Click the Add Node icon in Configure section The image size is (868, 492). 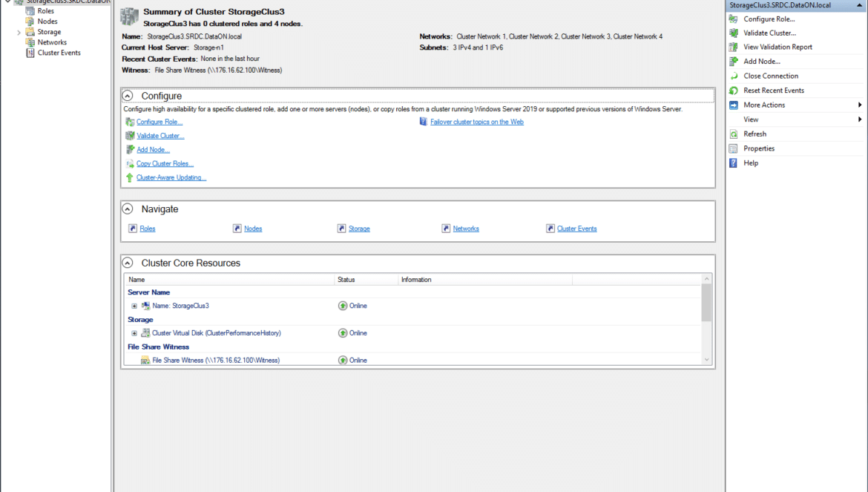[x=130, y=149]
